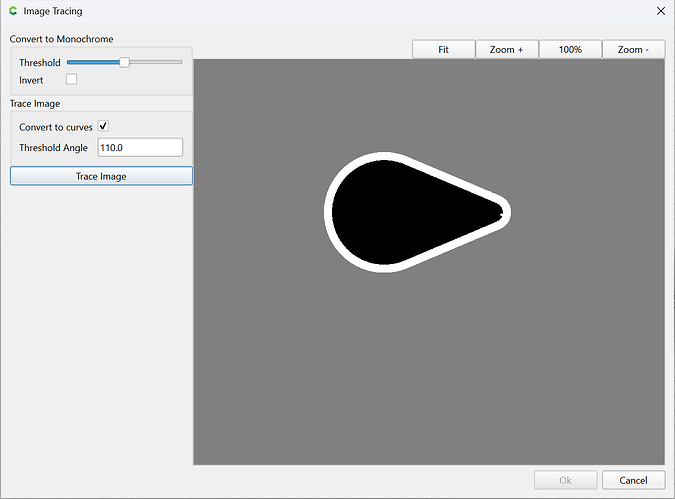This screenshot has width=675, height=499.
Task: Click the teardrop shape preview
Action: coord(417,212)
